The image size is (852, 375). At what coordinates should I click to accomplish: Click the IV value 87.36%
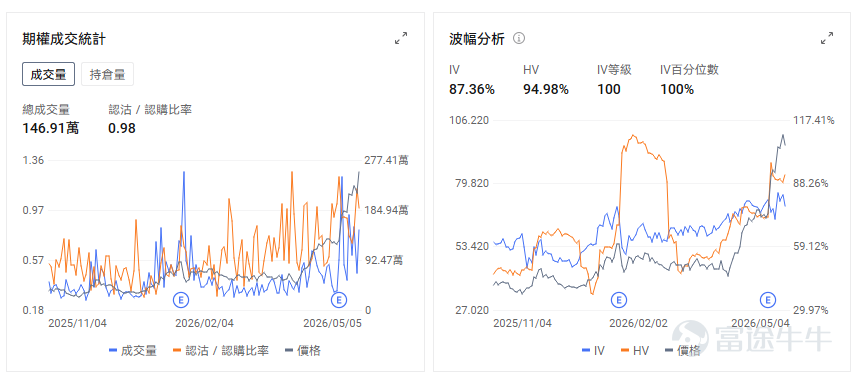pos(472,89)
